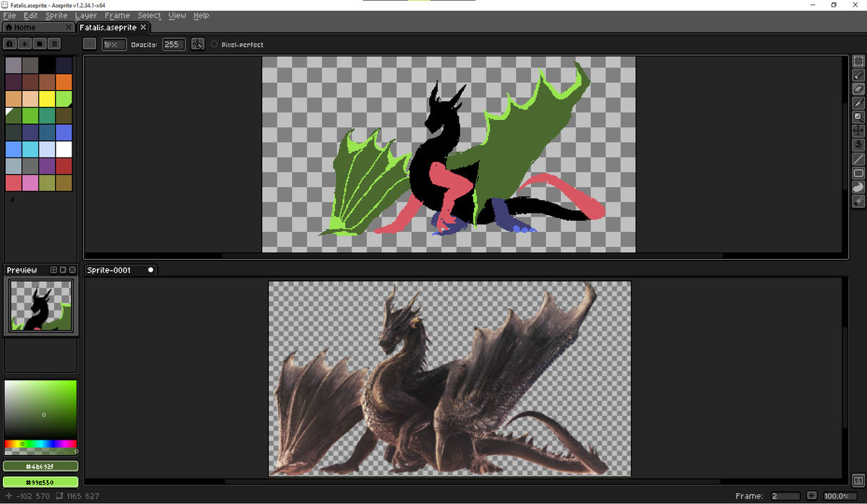Toggle timeline button in status bar corner
Screen dimensions: 867x504
[x=858, y=480]
